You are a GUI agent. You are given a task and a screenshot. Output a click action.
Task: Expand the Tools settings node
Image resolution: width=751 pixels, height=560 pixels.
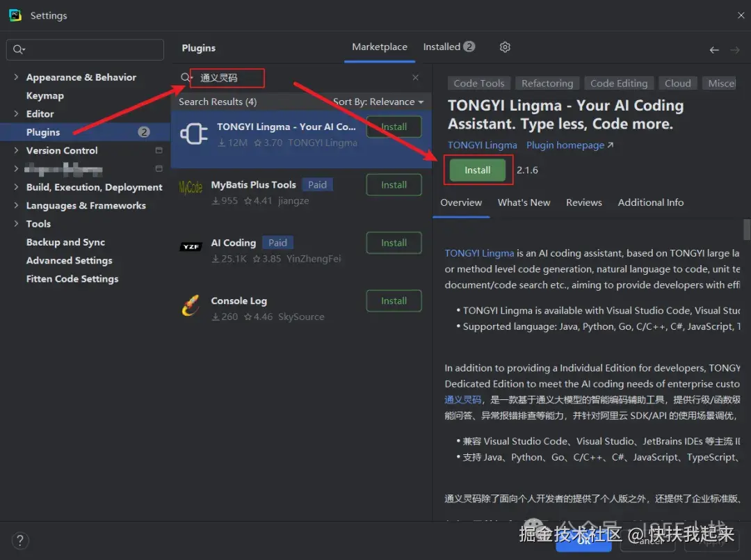(x=16, y=223)
